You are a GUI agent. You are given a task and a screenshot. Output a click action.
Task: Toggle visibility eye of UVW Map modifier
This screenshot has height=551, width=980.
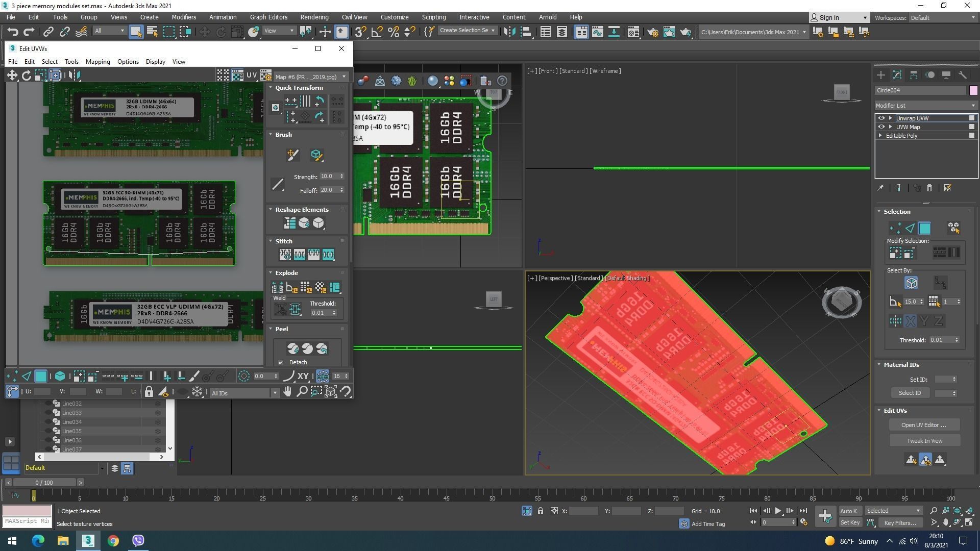[881, 127]
